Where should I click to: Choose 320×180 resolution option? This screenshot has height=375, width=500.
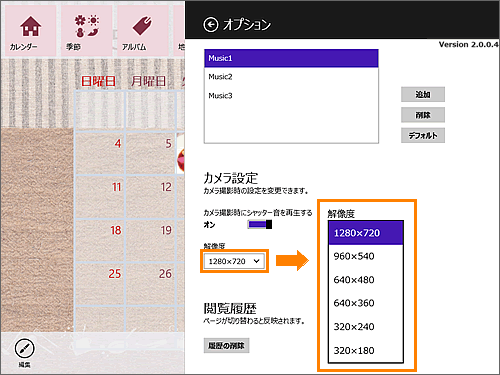point(366,351)
